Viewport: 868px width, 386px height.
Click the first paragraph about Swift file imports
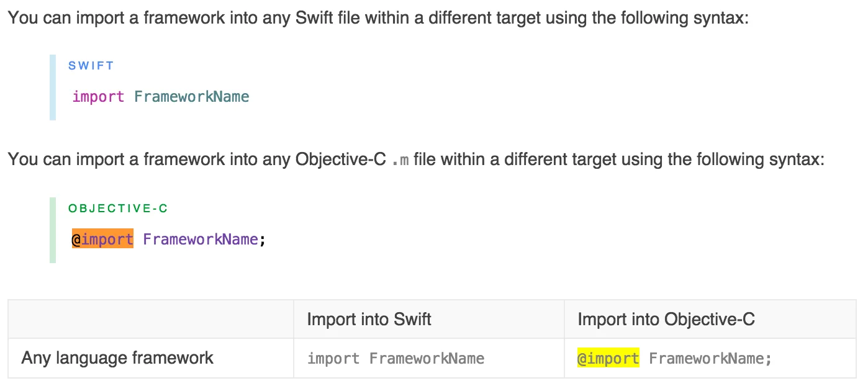pyautogui.click(x=378, y=17)
